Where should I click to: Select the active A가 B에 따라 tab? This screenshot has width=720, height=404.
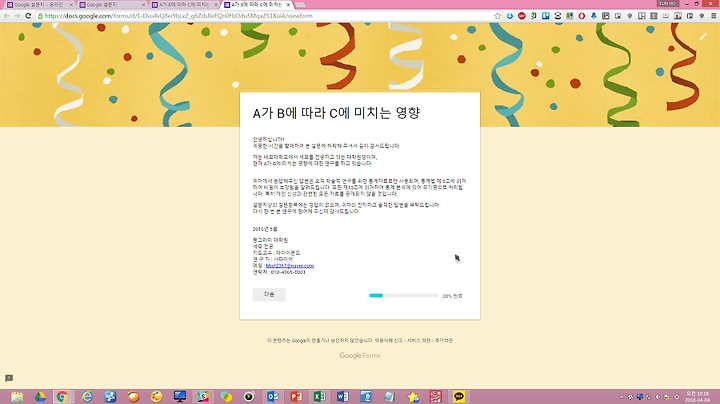[257, 5]
